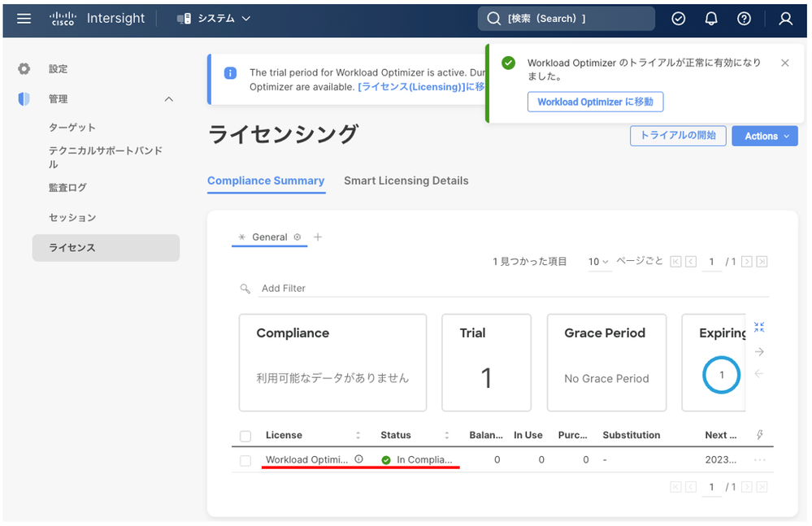Go to first page, bottom pagination
Viewport: 812px width, 526px height.
675,487
